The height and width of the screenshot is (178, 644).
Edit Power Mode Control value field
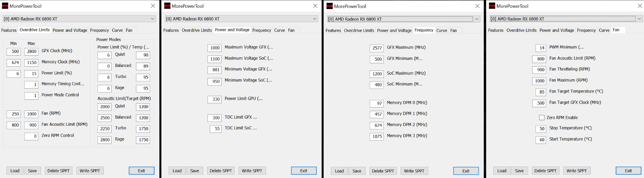click(x=32, y=96)
